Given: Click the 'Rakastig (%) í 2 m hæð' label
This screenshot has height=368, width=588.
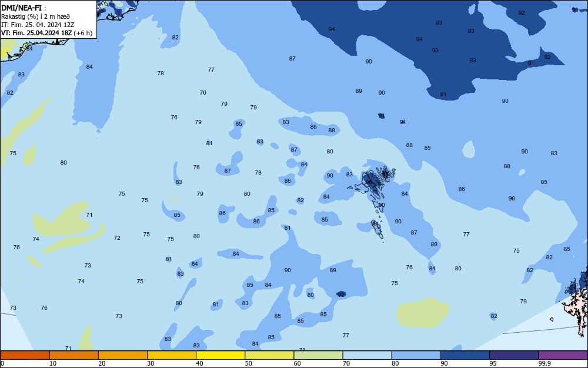Looking at the screenshot, I should click(x=35, y=16).
